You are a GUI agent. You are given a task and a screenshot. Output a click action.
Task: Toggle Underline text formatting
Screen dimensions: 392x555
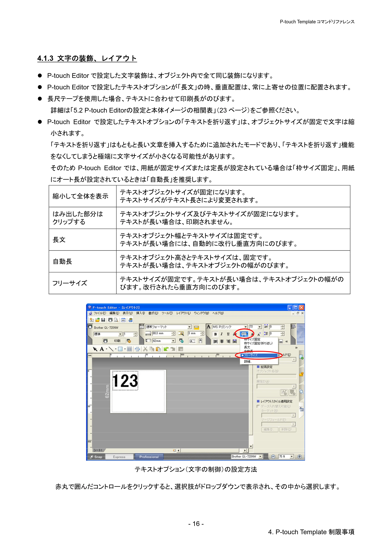point(228,334)
